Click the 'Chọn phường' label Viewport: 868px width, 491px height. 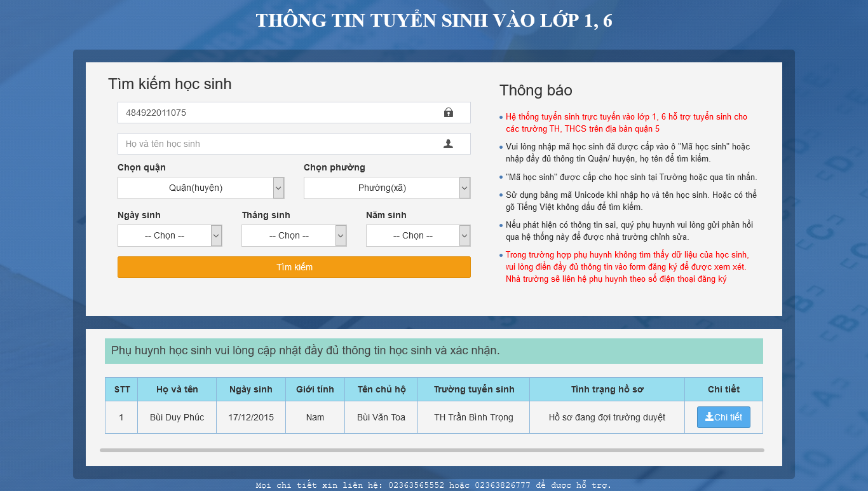pyautogui.click(x=334, y=167)
